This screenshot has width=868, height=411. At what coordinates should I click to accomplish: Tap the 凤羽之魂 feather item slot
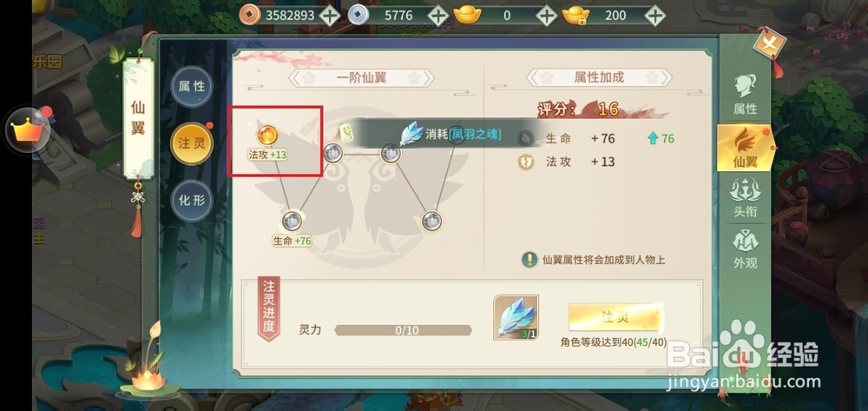(516, 317)
